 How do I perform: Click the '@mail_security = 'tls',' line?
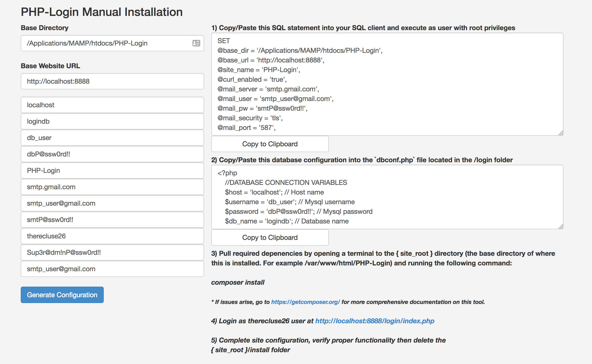[250, 118]
